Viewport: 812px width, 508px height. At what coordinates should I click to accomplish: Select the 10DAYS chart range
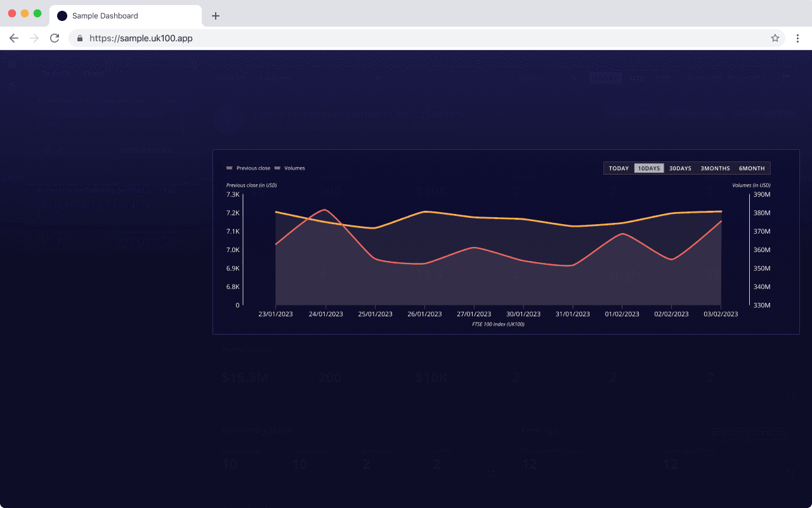(649, 168)
